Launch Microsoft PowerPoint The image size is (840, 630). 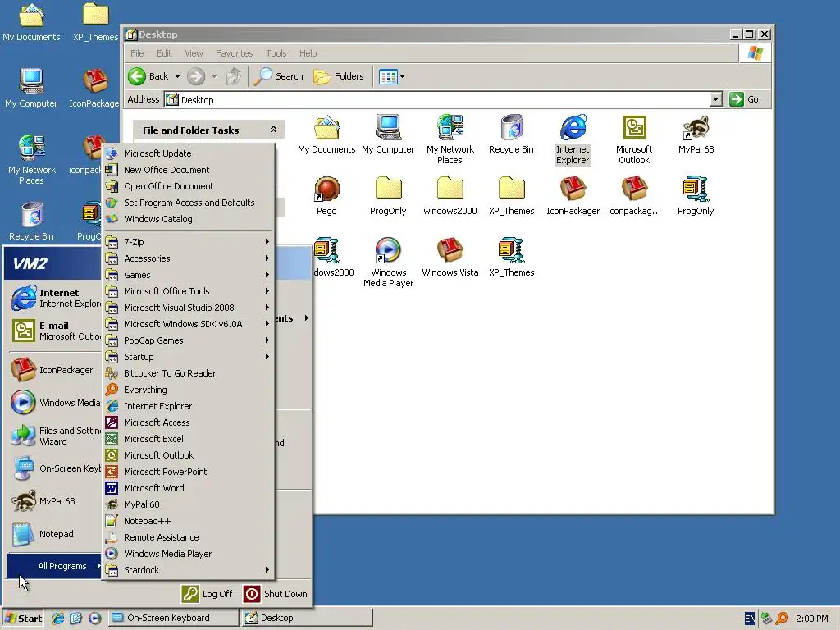tap(189, 472)
